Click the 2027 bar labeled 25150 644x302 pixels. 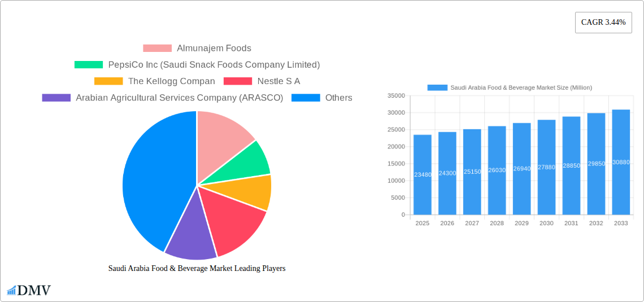[472, 172]
